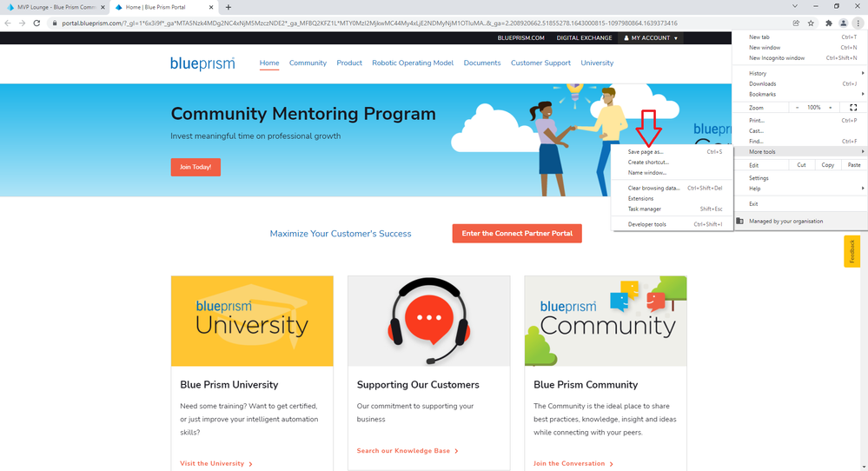Viewport: 868px width, 471px height.
Task: Choose Exit in Chrome menu
Action: tap(799, 204)
